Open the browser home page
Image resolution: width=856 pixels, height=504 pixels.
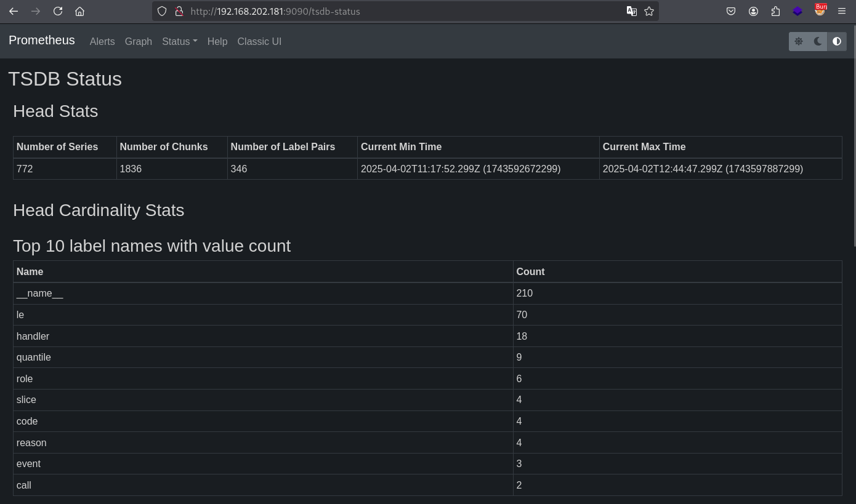79,11
